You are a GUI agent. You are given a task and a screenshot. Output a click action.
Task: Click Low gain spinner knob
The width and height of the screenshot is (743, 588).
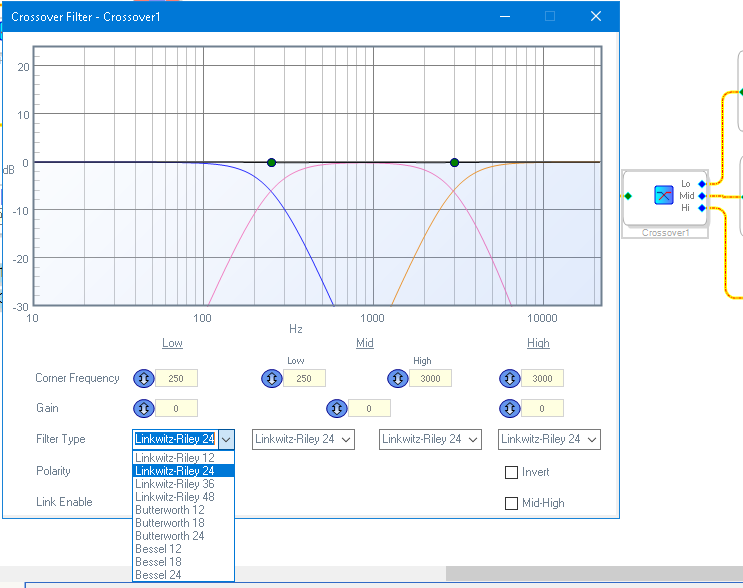point(144,408)
